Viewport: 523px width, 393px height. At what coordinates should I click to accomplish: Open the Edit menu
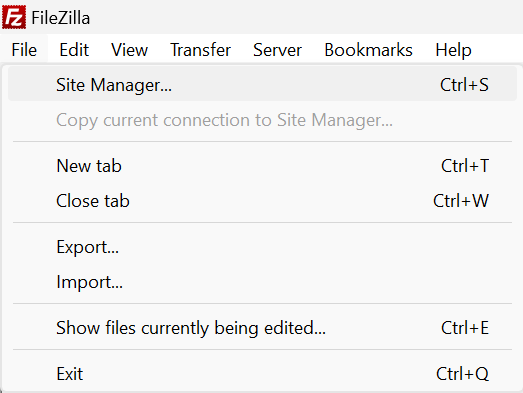pos(74,50)
